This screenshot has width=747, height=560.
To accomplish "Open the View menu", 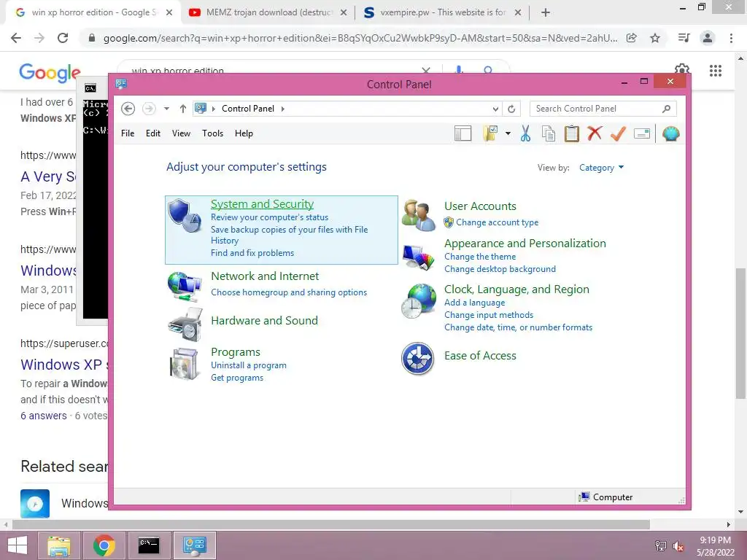I will coord(181,133).
